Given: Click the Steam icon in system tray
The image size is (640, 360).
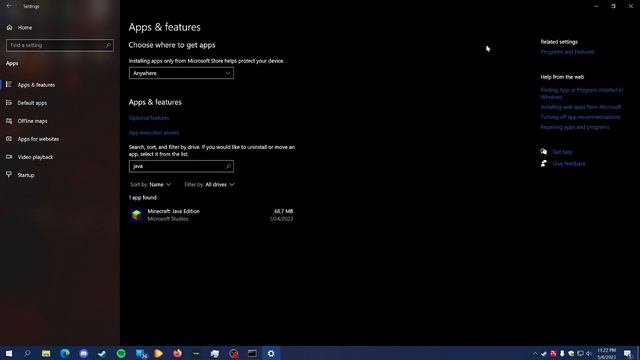Looking at the screenshot, I should [544, 353].
